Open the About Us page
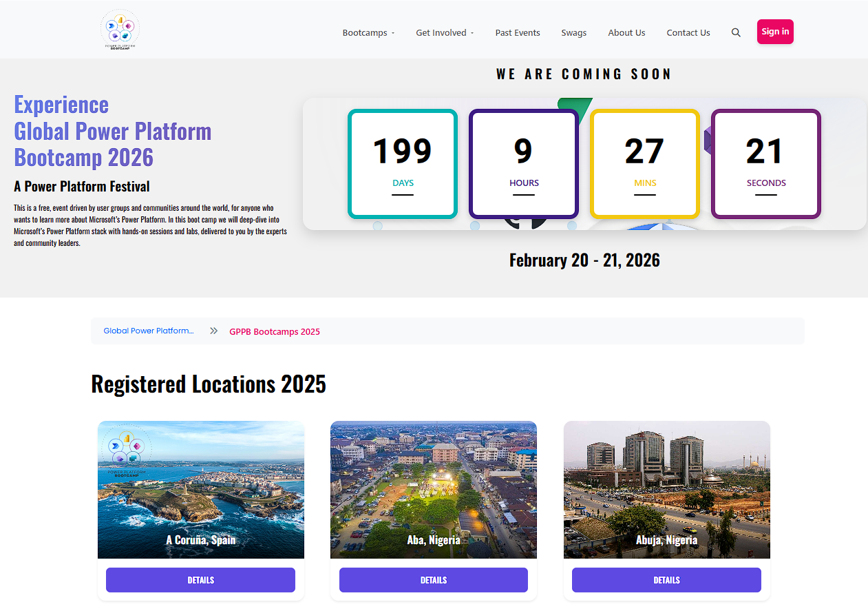This screenshot has width=868, height=611. (626, 32)
